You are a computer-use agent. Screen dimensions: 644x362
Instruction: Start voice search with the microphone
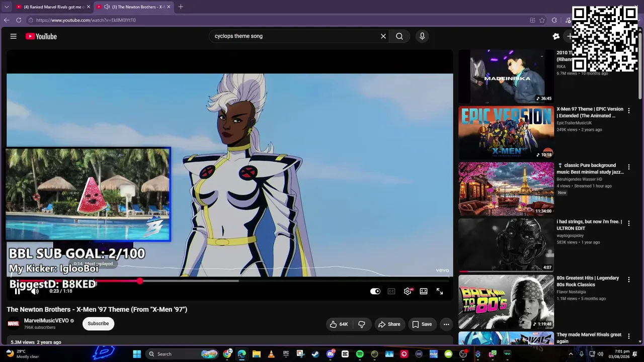coord(422,36)
